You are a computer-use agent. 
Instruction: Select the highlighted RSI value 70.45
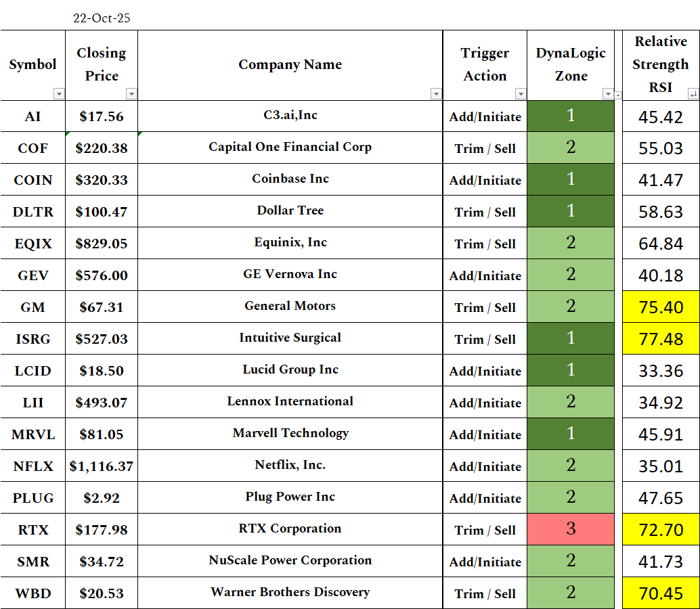(x=661, y=593)
